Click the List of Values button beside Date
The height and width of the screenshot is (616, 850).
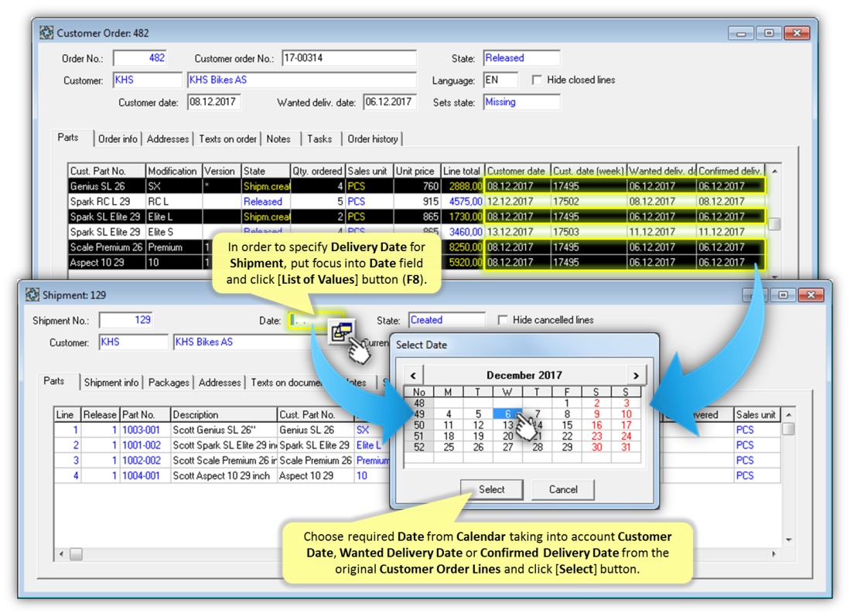342,332
